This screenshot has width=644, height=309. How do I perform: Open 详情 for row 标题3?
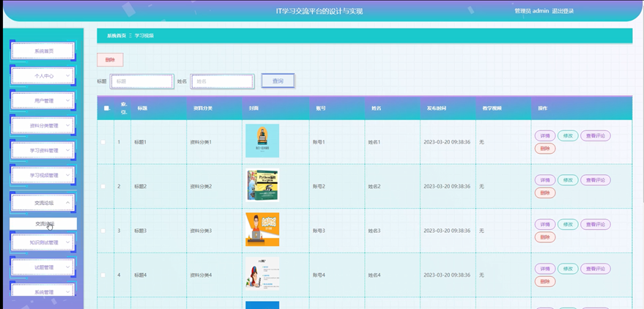click(545, 224)
